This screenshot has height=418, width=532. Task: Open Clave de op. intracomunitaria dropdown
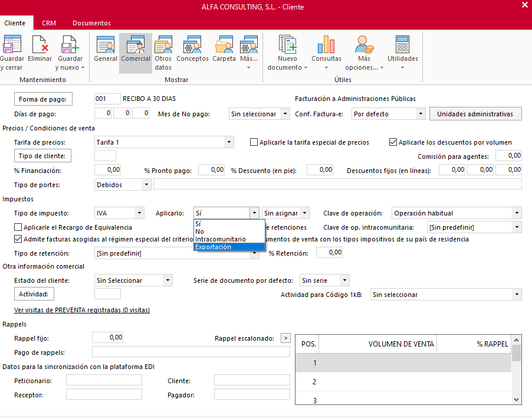tap(517, 227)
